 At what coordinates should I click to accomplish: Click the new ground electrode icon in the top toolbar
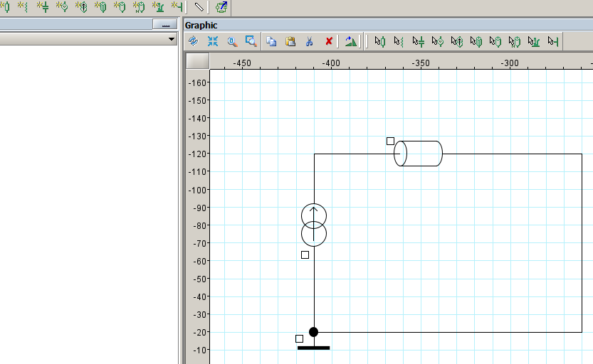coord(159,7)
